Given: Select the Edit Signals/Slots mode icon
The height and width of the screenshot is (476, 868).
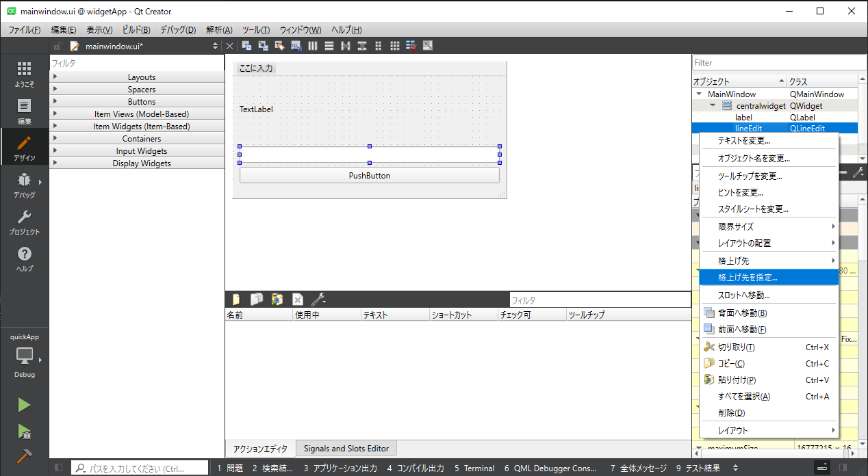Looking at the screenshot, I should 263,46.
